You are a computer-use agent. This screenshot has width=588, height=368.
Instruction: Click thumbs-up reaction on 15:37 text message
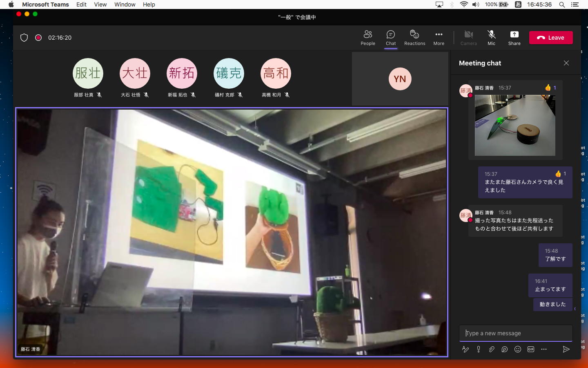pos(561,174)
